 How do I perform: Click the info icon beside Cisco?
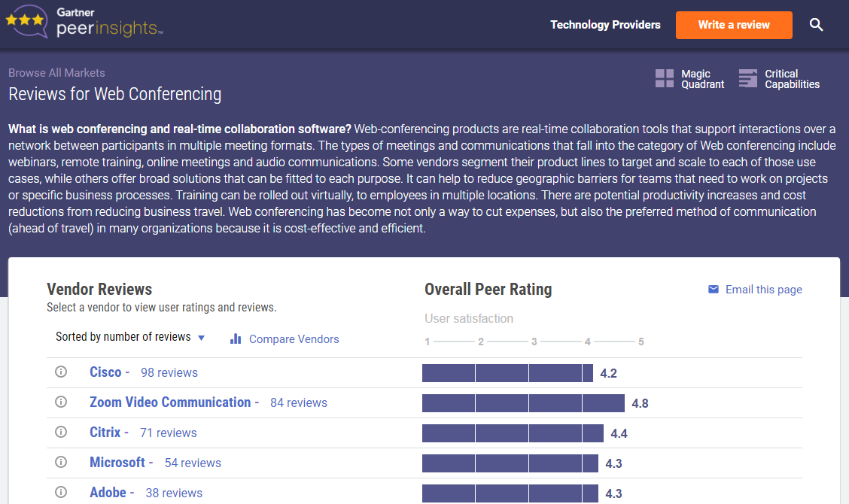pos(62,372)
